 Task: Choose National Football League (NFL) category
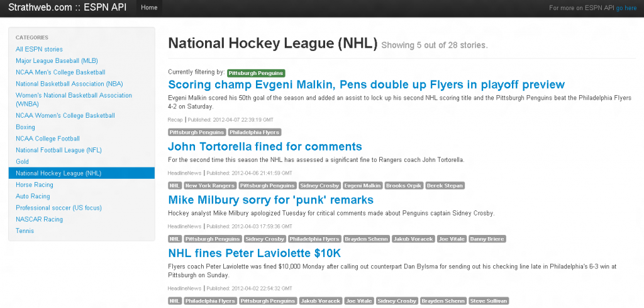pos(58,150)
